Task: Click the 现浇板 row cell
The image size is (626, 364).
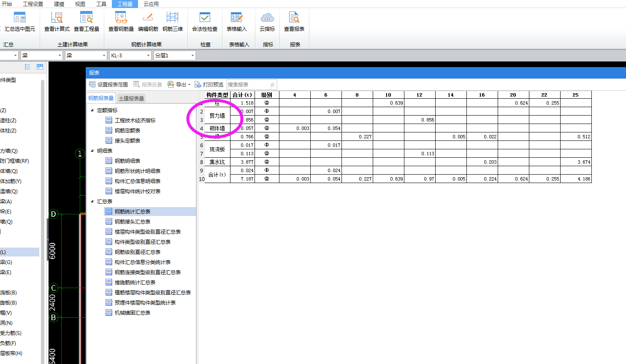Action: [x=217, y=149]
